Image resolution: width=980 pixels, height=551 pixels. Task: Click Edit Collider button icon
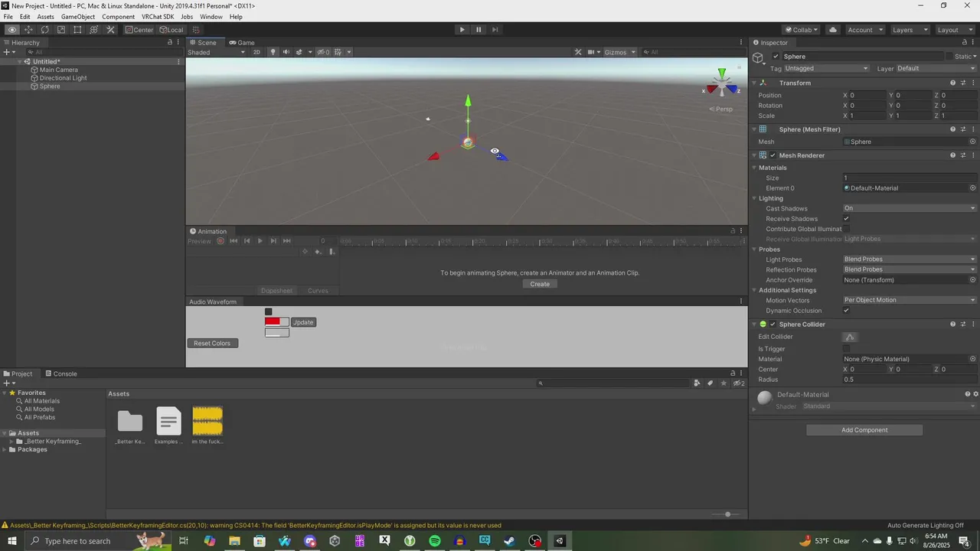pos(850,337)
